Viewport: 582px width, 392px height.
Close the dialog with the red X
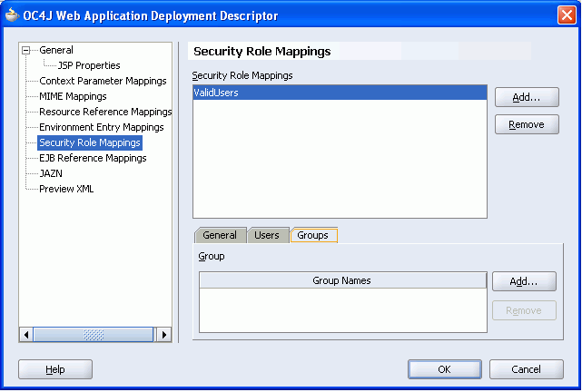(x=567, y=15)
